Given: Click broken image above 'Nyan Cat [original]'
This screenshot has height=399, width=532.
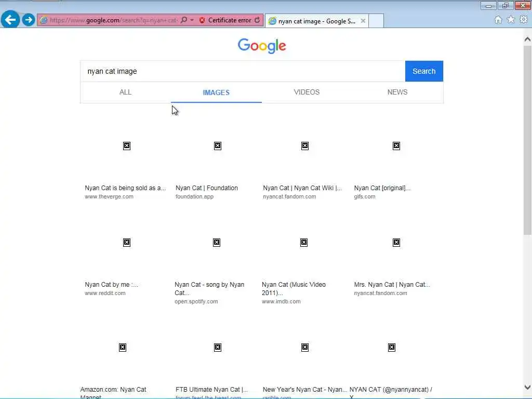Looking at the screenshot, I should point(396,146).
